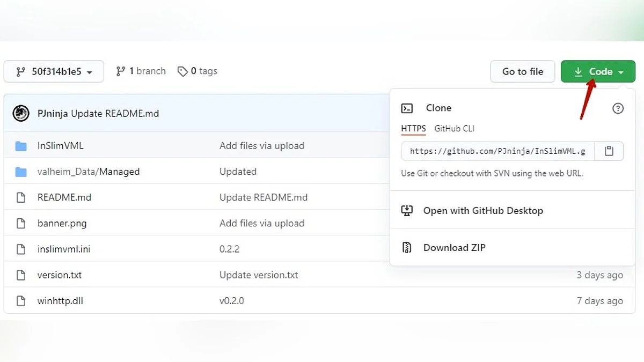Image resolution: width=644 pixels, height=362 pixels.
Task: Open the 50f314b1e5 branch selector dropdown
Action: click(x=54, y=71)
